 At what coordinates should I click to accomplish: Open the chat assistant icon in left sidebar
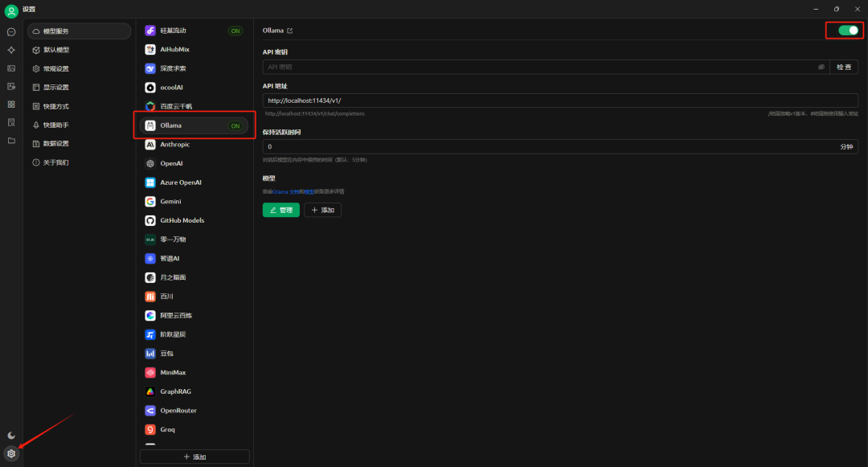click(x=11, y=32)
